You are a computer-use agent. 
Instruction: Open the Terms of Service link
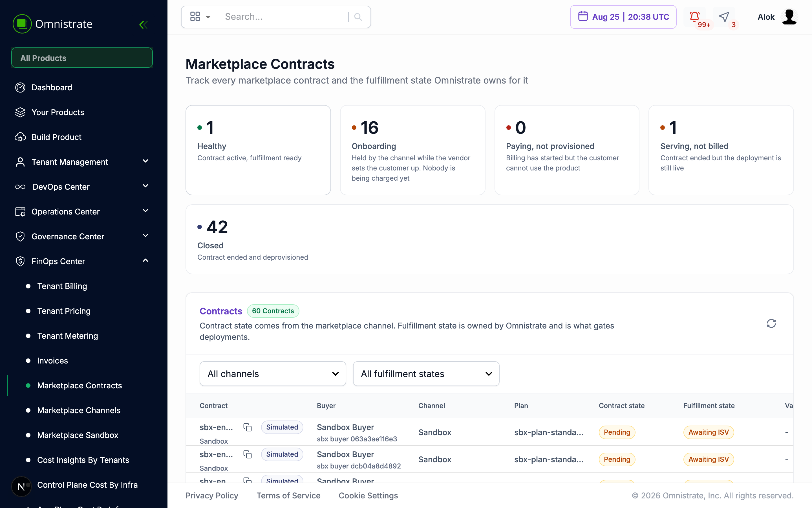[x=288, y=496]
